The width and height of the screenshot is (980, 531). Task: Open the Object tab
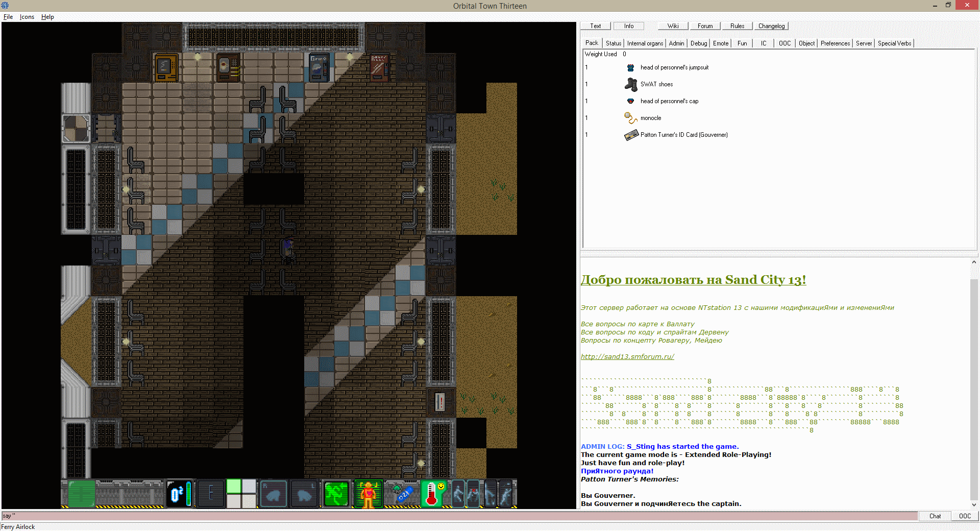tap(806, 43)
